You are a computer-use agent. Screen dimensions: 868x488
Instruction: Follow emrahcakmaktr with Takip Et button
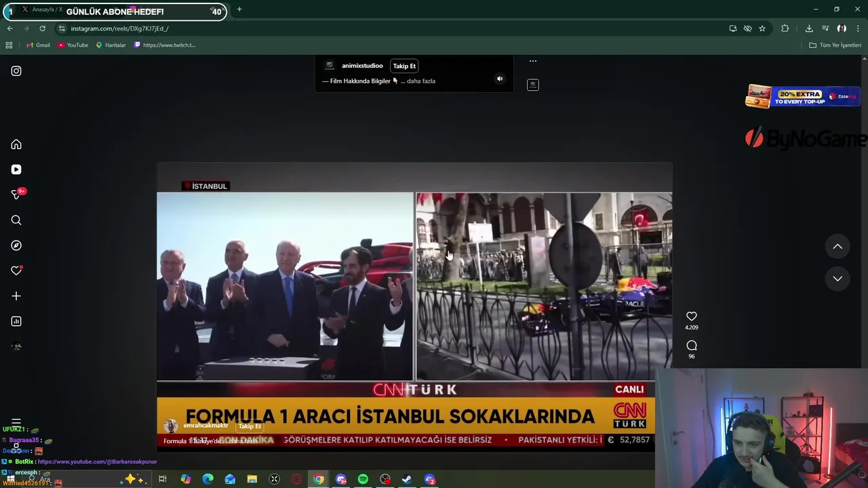tap(250, 426)
